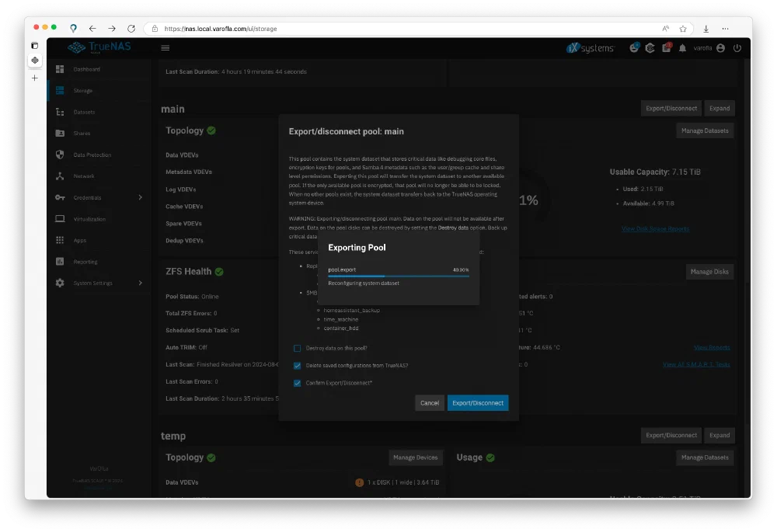Image resolution: width=777 pixels, height=532 pixels.
Task: Click the power icon in TrueNAS header
Action: tap(737, 48)
